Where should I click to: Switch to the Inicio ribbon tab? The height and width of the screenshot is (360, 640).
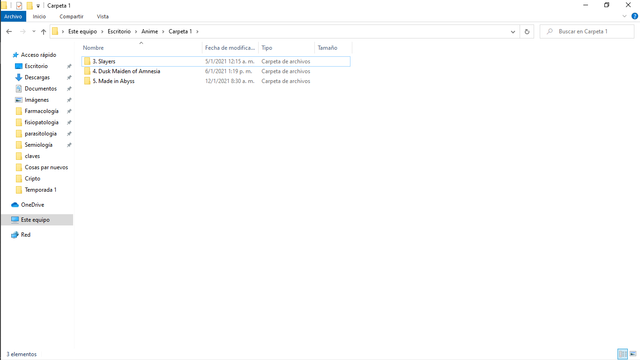(x=39, y=17)
